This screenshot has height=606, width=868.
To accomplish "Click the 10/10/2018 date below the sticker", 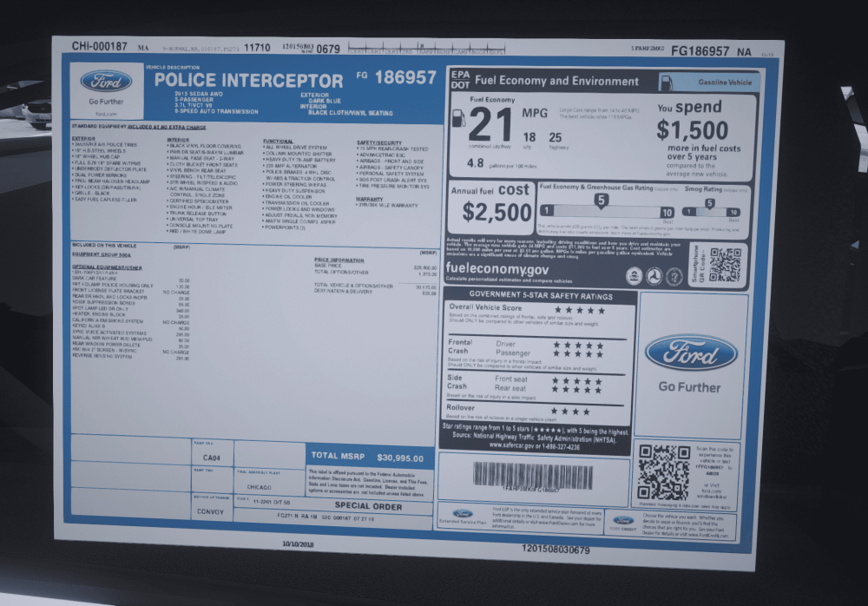I will 298,544.
